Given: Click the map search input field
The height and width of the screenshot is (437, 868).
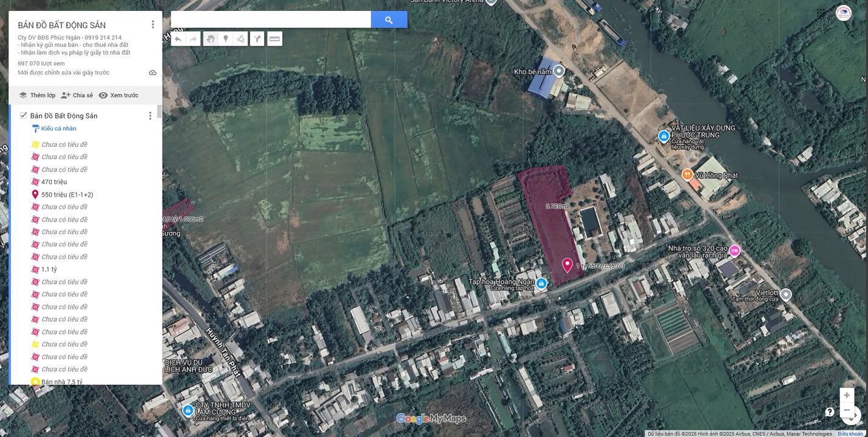Looking at the screenshot, I should click(x=271, y=19).
